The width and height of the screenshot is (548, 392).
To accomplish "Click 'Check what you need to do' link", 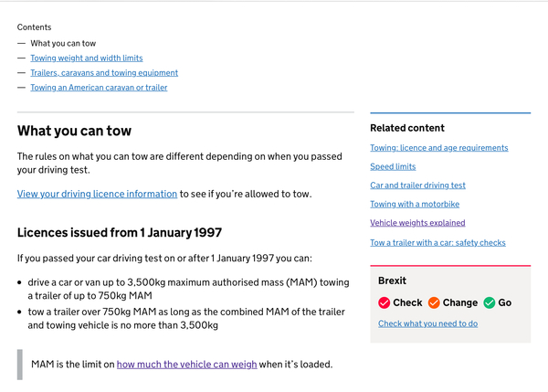I will tap(427, 323).
